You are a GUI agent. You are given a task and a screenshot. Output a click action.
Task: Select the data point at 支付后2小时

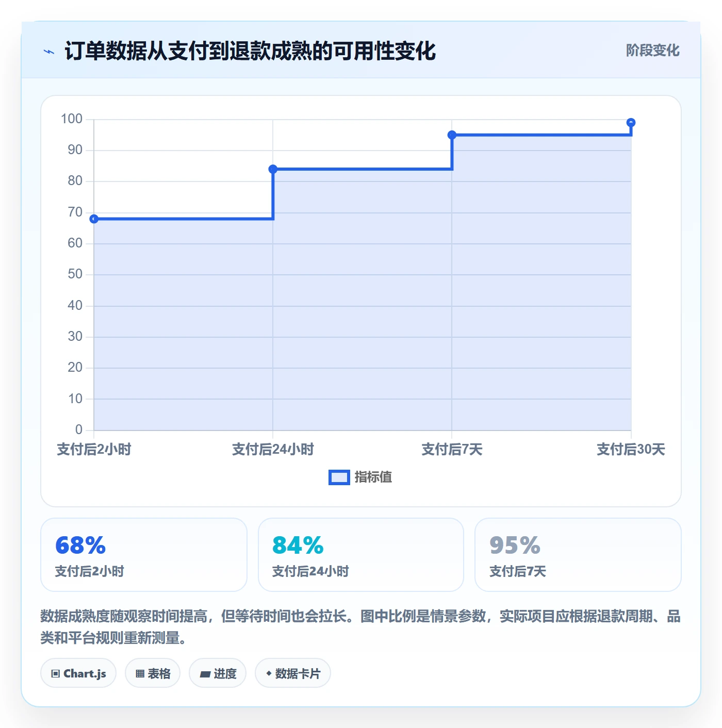coord(94,219)
